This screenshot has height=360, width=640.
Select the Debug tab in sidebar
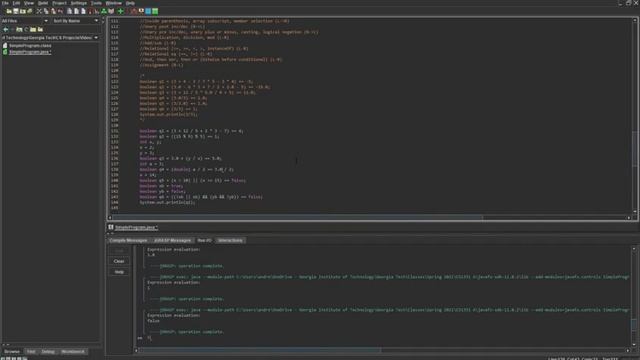(48, 351)
